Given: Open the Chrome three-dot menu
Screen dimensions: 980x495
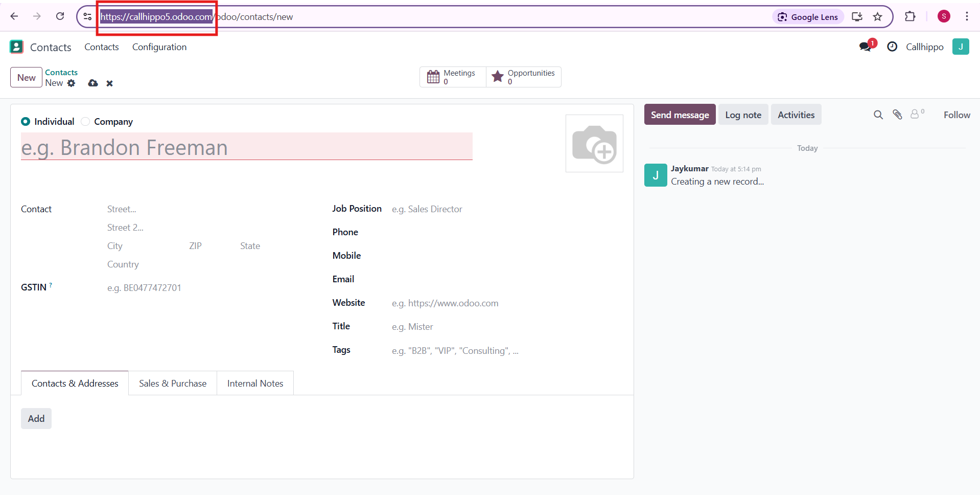Looking at the screenshot, I should tap(967, 16).
